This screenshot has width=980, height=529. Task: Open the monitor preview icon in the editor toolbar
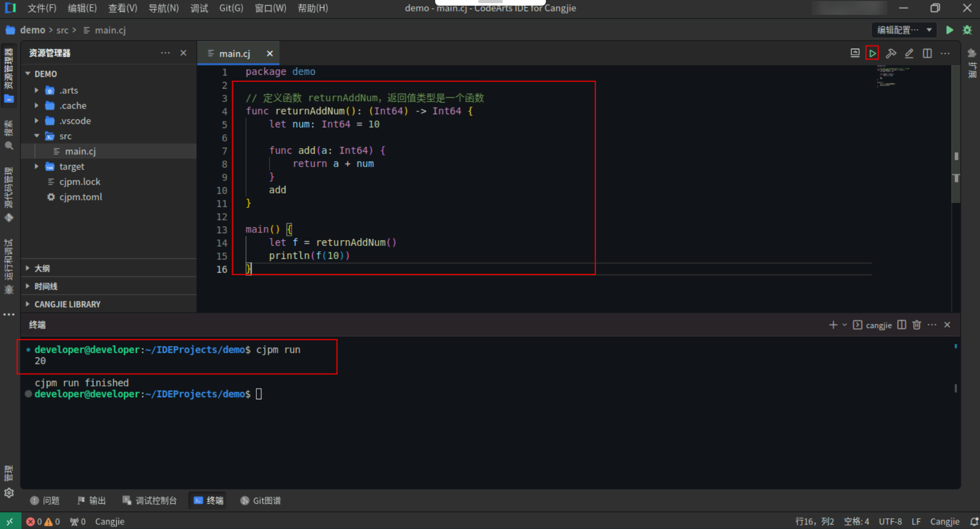coord(854,53)
